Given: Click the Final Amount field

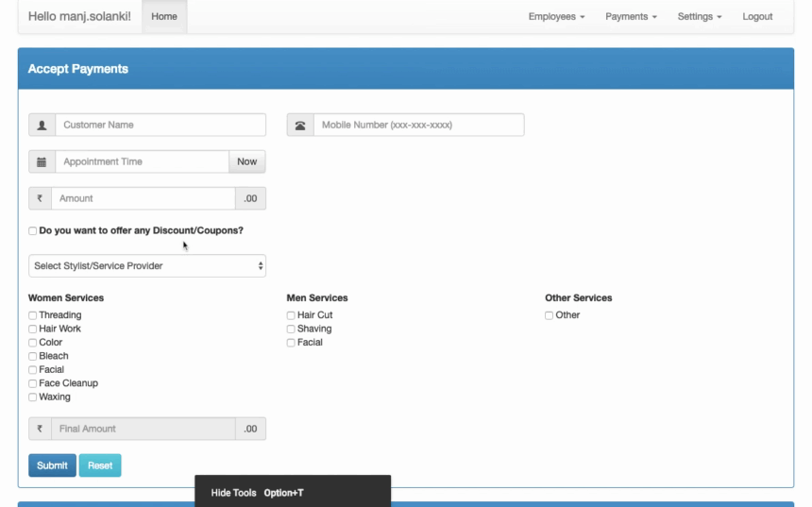Looking at the screenshot, I should (x=144, y=429).
